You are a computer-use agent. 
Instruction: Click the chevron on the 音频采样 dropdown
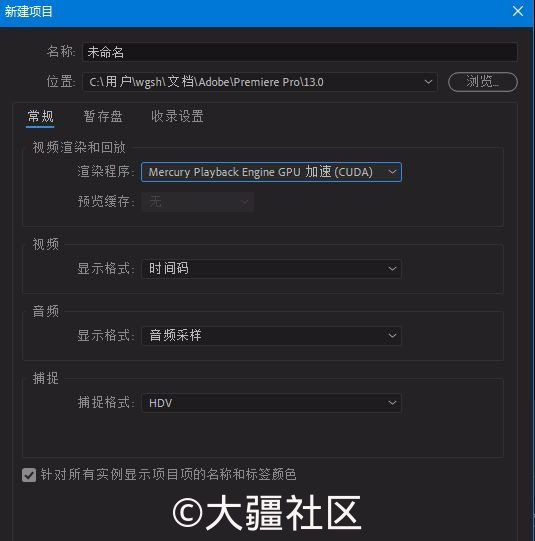coord(392,336)
